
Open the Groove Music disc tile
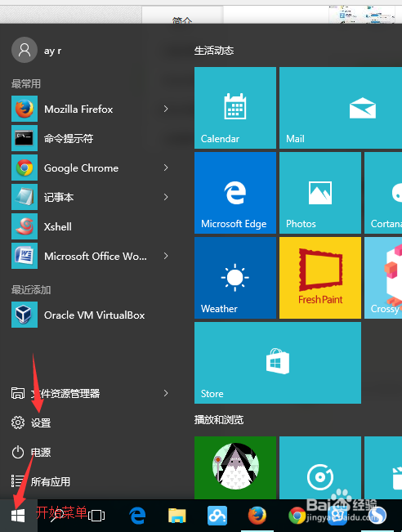[320, 467]
